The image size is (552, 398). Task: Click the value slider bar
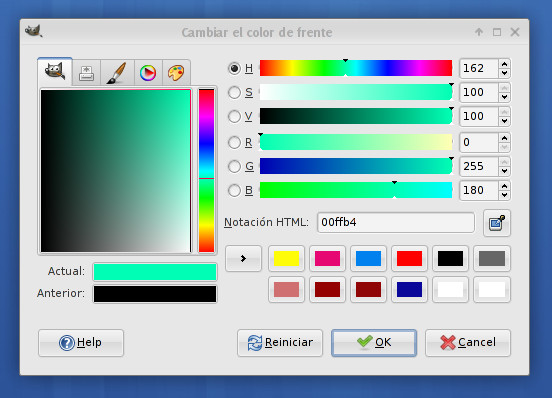click(356, 116)
